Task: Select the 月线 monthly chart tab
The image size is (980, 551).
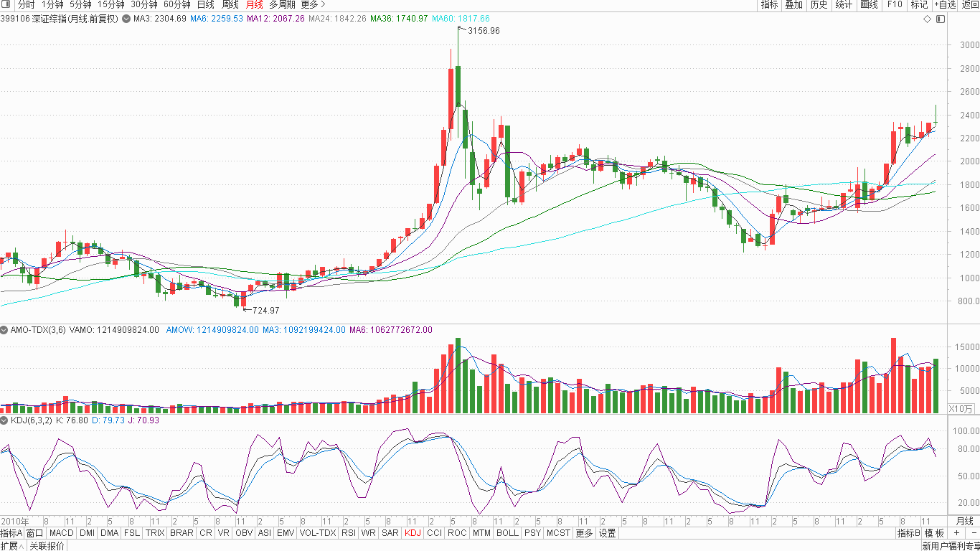Action: click(x=255, y=4)
